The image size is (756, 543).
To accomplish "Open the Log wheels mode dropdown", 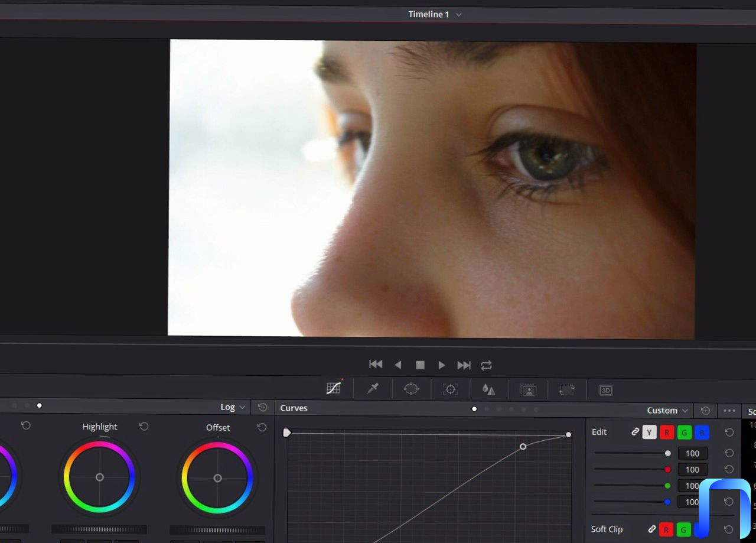I will click(233, 407).
